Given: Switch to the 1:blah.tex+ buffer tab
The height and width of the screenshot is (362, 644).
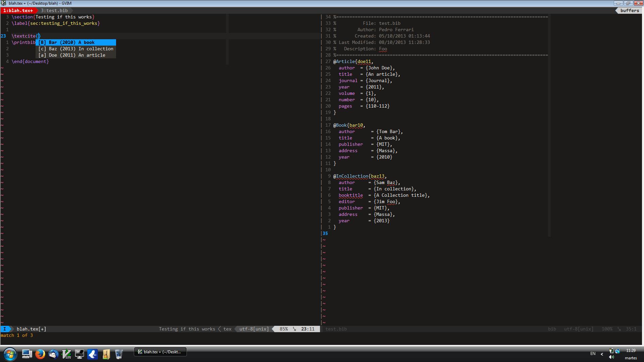Looking at the screenshot, I should point(18,10).
